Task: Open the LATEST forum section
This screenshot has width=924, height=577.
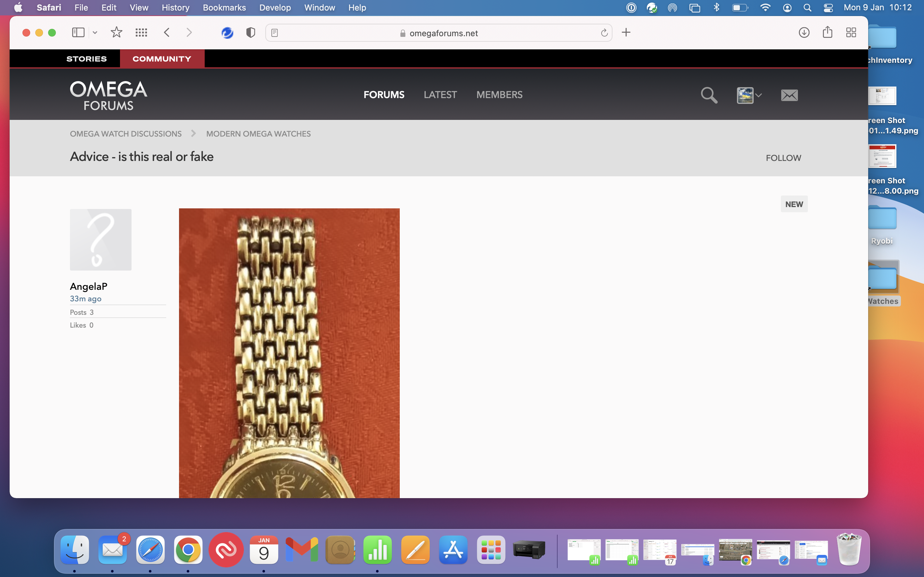Action: click(440, 95)
